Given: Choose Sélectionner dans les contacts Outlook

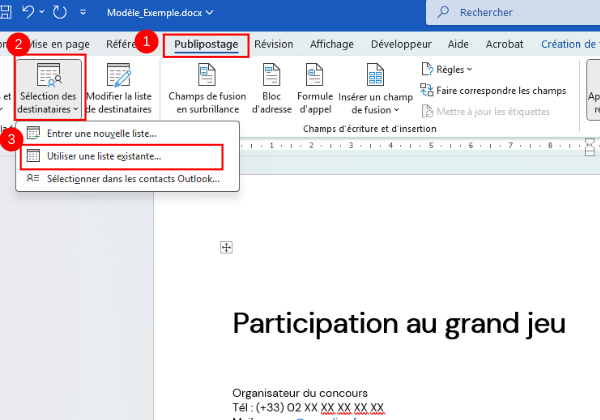Looking at the screenshot, I should 132,179.
